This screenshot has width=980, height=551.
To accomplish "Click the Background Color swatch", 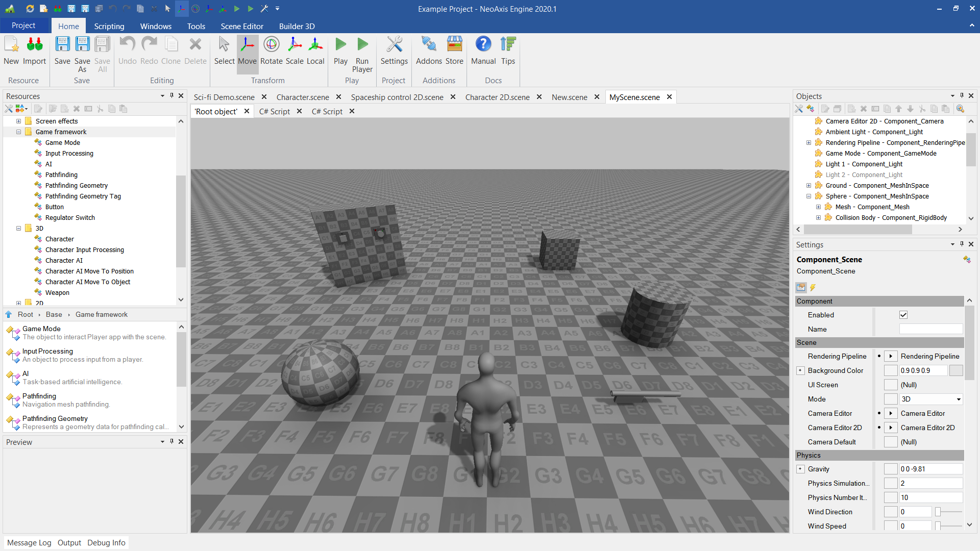I will pos(956,370).
